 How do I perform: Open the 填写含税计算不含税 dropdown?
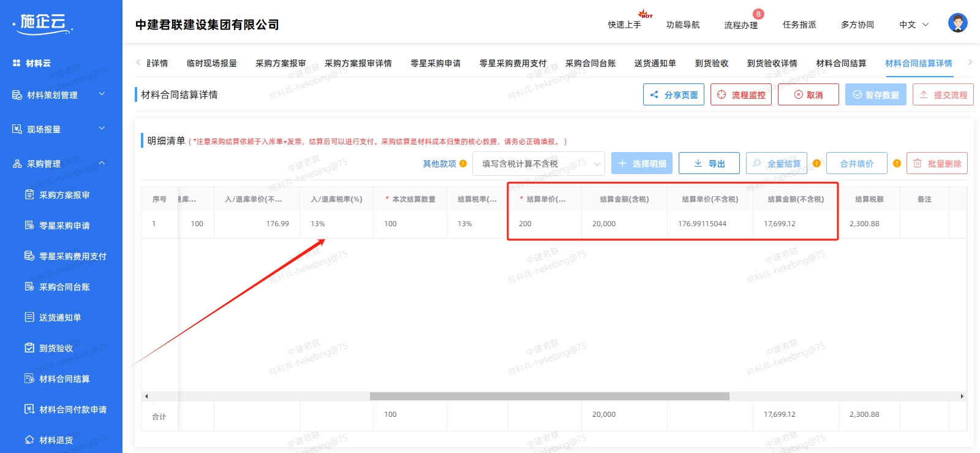(x=538, y=164)
